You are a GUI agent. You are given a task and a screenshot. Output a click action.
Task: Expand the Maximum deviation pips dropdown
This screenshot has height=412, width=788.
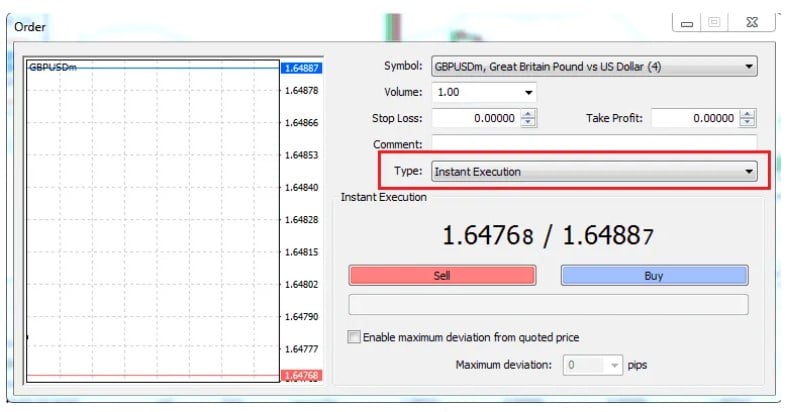tap(612, 365)
